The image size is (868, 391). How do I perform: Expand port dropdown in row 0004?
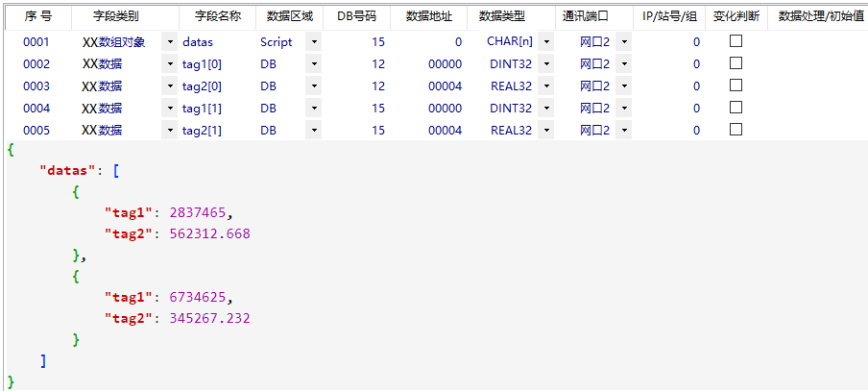(623, 109)
